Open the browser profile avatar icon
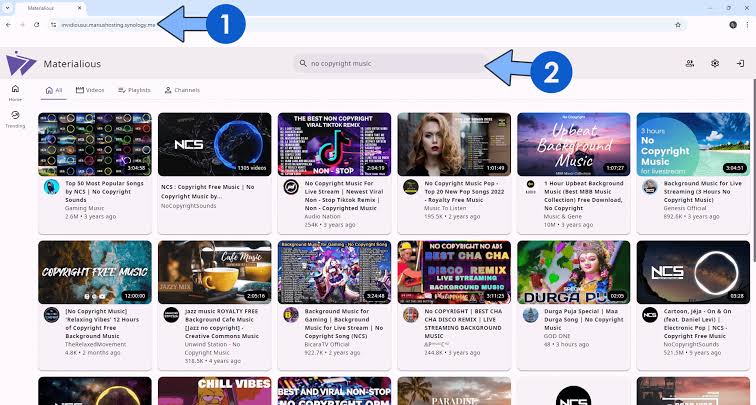The image size is (756, 405). click(x=733, y=25)
